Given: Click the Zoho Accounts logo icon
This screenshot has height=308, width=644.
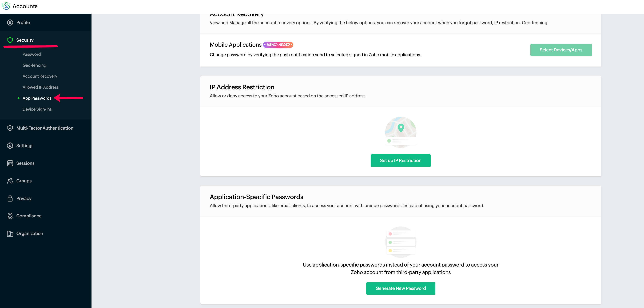Looking at the screenshot, I should (x=6, y=6).
